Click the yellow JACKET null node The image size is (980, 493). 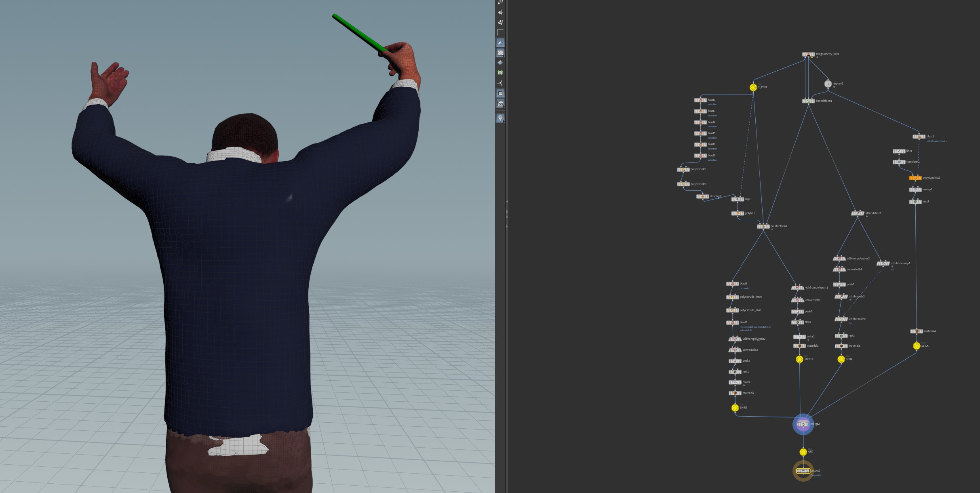point(799,359)
